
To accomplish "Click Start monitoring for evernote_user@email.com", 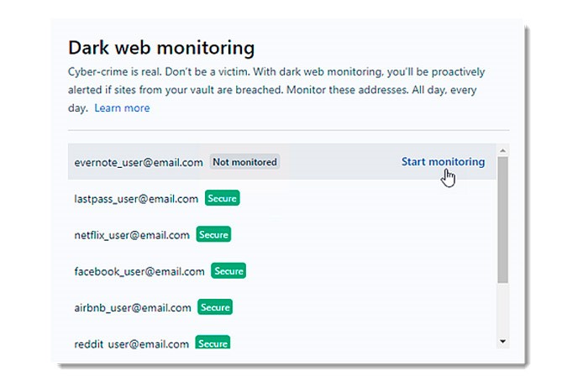I will click(443, 161).
